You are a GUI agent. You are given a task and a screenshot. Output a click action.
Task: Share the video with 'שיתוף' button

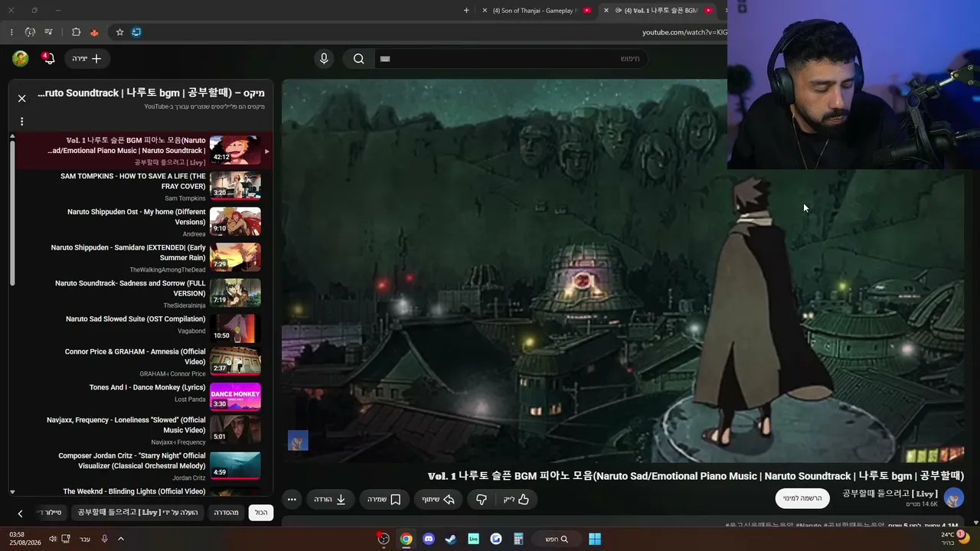point(439,499)
